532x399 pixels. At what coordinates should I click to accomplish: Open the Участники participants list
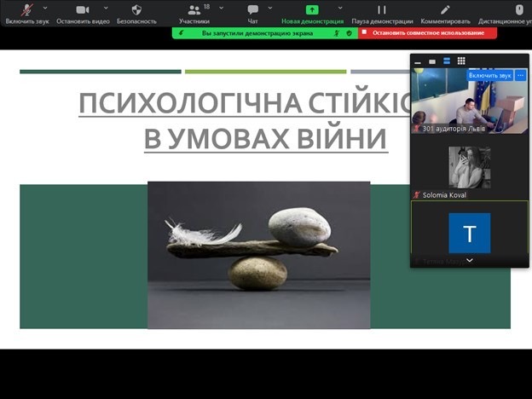coord(194,10)
